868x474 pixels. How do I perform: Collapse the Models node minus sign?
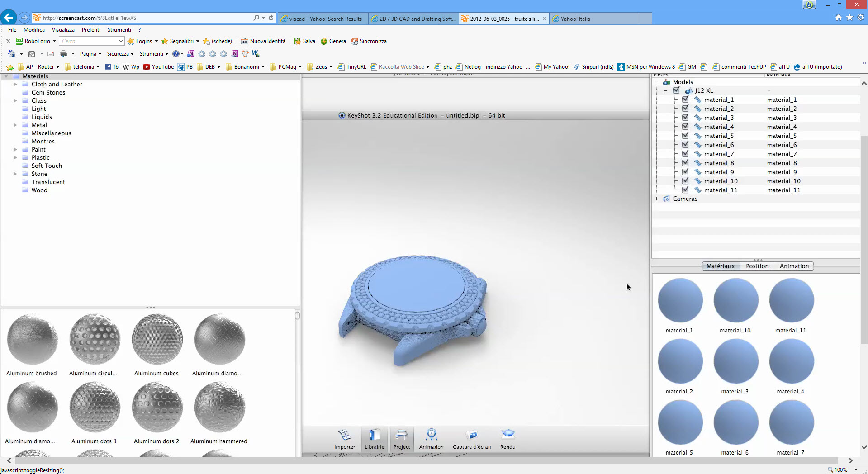pos(657,82)
